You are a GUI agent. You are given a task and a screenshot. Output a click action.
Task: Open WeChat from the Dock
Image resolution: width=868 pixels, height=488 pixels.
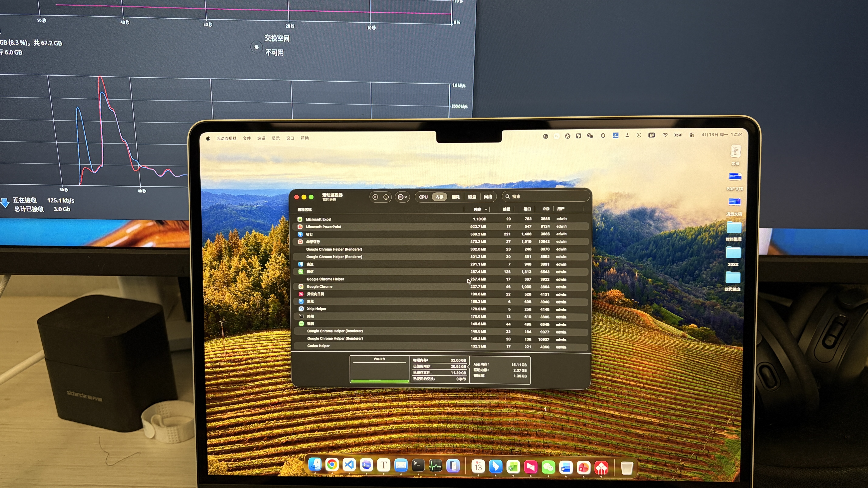(x=548, y=467)
